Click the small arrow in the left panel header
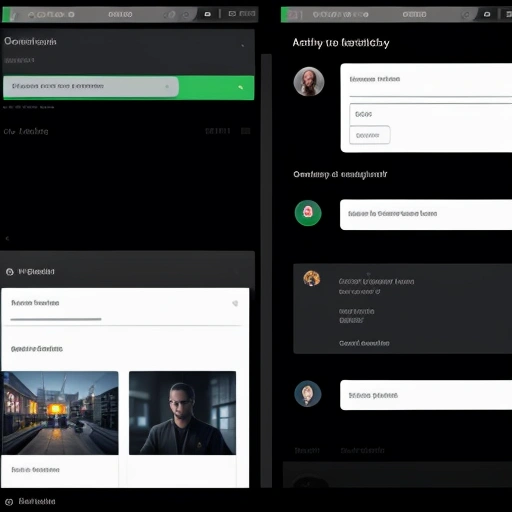The height and width of the screenshot is (512, 512). coord(243,45)
